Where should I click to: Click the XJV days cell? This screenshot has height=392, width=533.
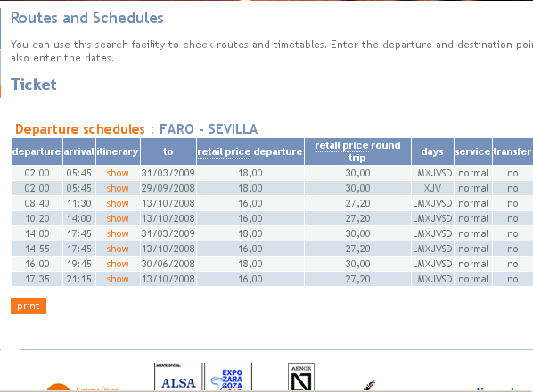(x=432, y=188)
